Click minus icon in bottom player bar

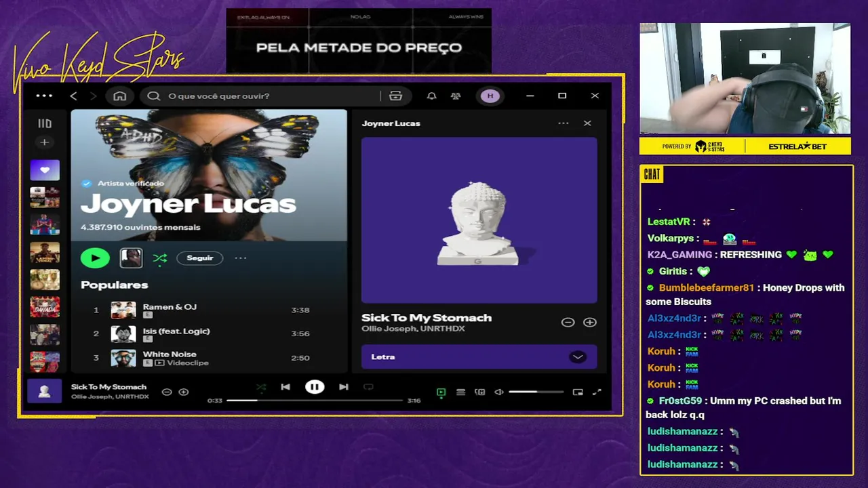coord(167,392)
